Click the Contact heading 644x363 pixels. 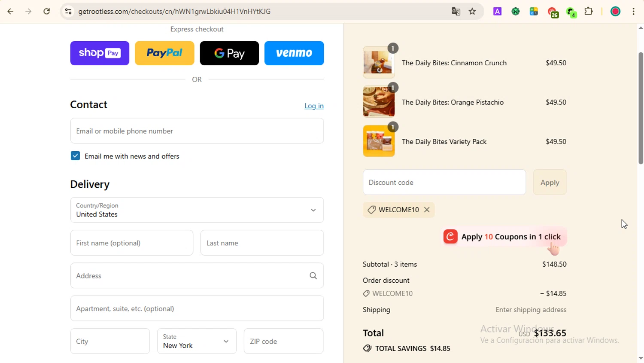pos(89,105)
